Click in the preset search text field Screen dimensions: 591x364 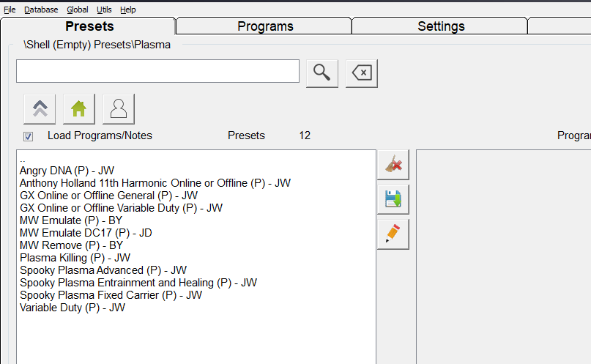tap(157, 72)
